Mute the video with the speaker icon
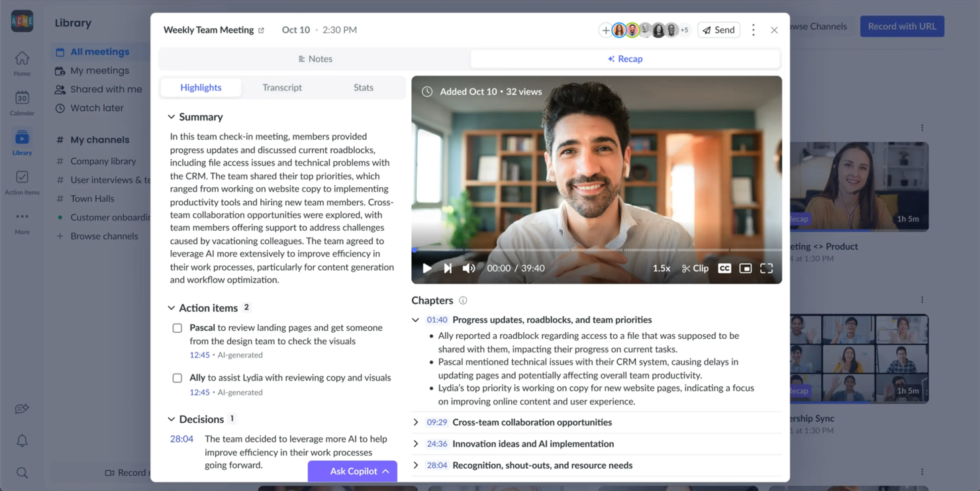This screenshot has width=980, height=491. (469, 268)
